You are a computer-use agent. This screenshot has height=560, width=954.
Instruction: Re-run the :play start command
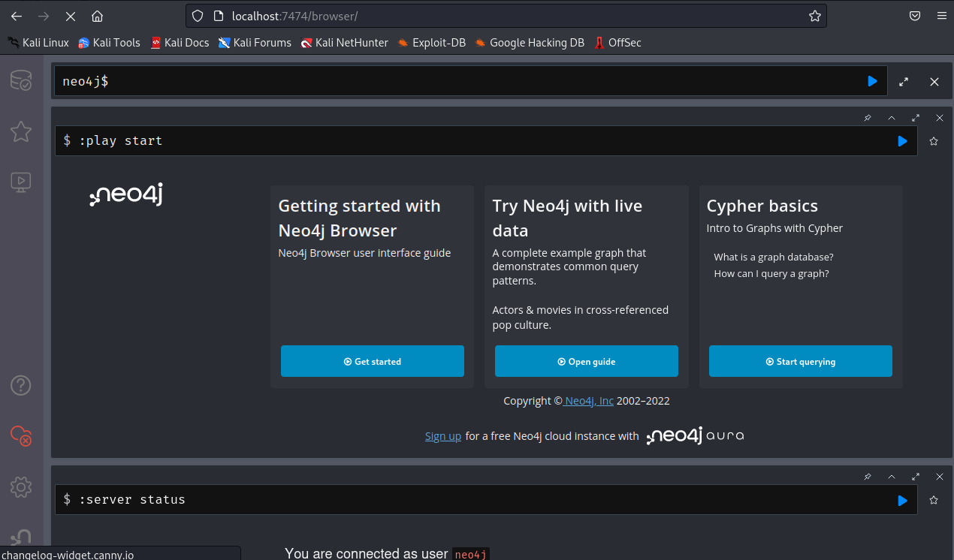click(902, 141)
